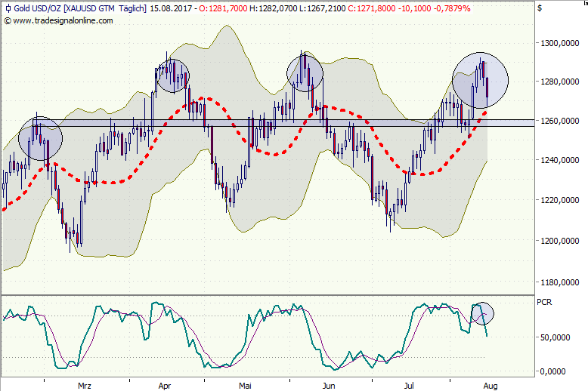This screenshot has width=588, height=391.
Task: Click the 1200,0000 price axis label
Action: coord(559,241)
